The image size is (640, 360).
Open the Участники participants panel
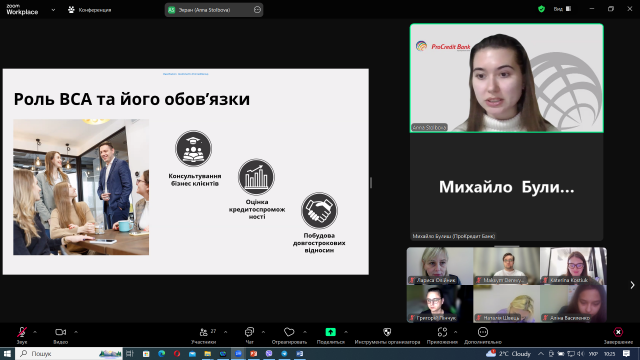point(204,335)
